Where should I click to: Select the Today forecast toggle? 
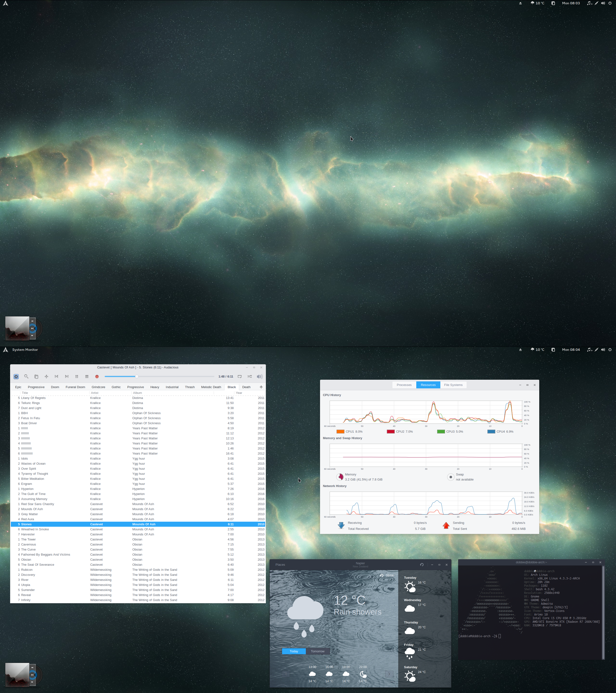(294, 651)
